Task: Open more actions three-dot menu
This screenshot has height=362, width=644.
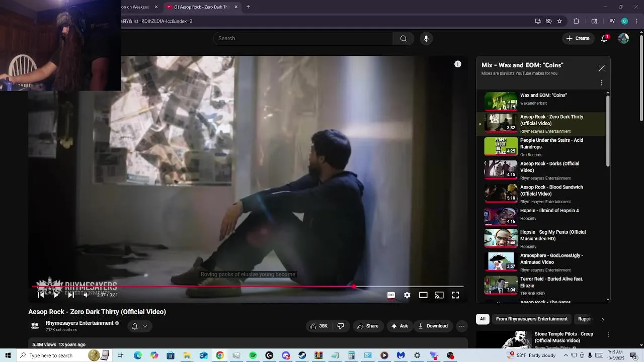Action: [461, 326]
